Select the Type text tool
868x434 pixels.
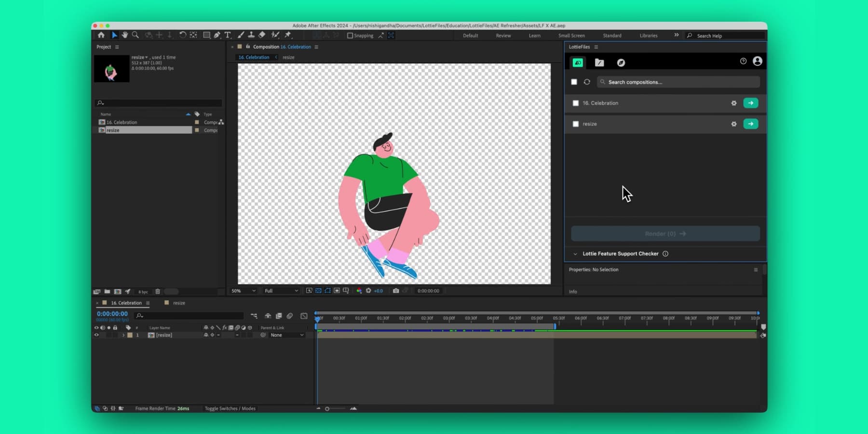coord(228,35)
